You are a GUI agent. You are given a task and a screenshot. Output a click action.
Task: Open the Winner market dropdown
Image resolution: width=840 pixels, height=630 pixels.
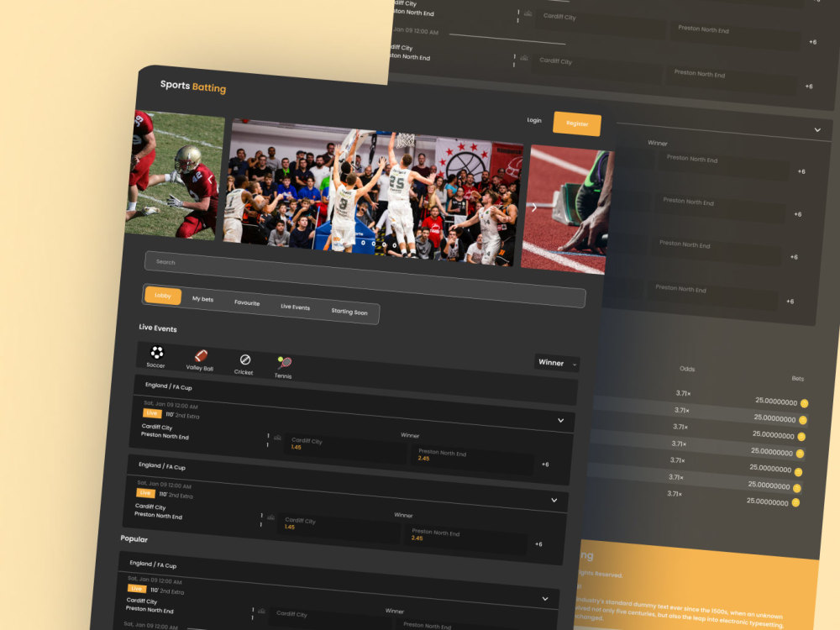557,363
